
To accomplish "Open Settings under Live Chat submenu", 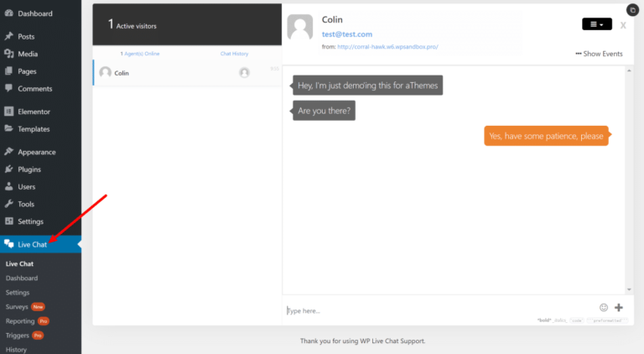I will point(18,292).
